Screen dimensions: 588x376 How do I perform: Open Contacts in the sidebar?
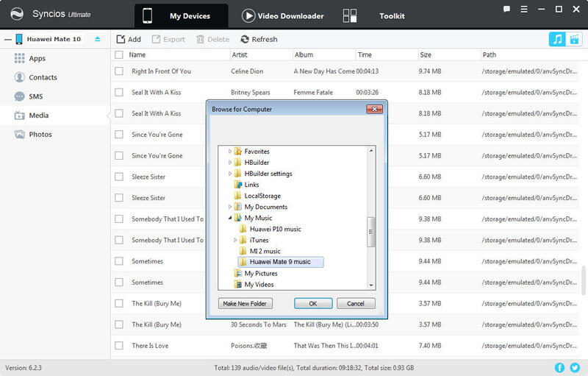click(x=43, y=77)
